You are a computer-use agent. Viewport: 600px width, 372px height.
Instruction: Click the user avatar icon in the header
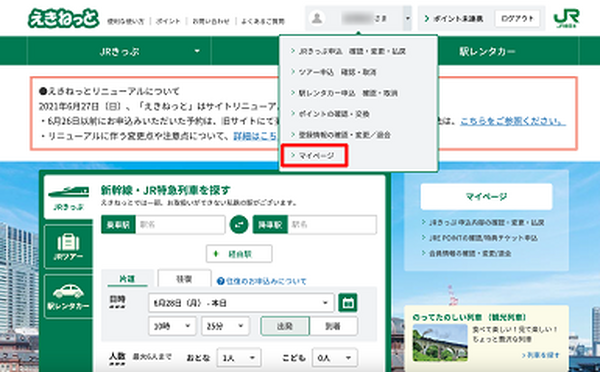[317, 18]
